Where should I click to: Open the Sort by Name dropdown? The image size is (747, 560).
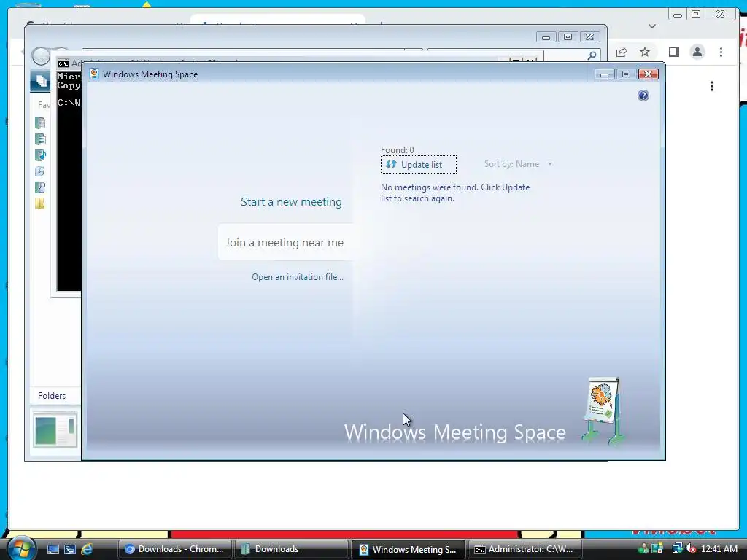point(519,164)
